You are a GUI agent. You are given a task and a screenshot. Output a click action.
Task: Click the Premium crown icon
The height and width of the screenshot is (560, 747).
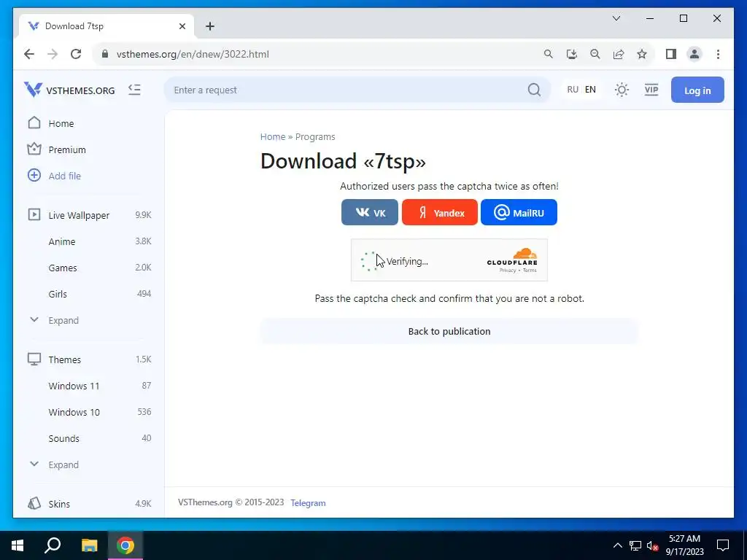click(34, 149)
